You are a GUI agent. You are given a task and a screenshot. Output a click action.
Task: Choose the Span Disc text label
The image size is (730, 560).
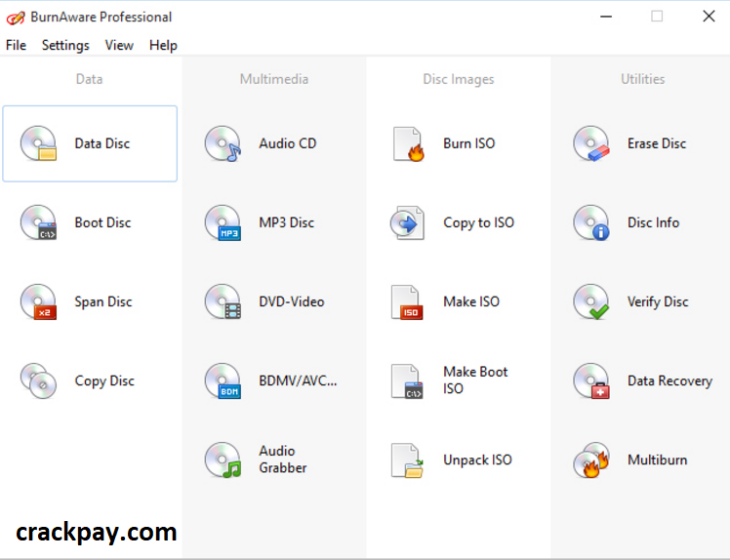103,301
